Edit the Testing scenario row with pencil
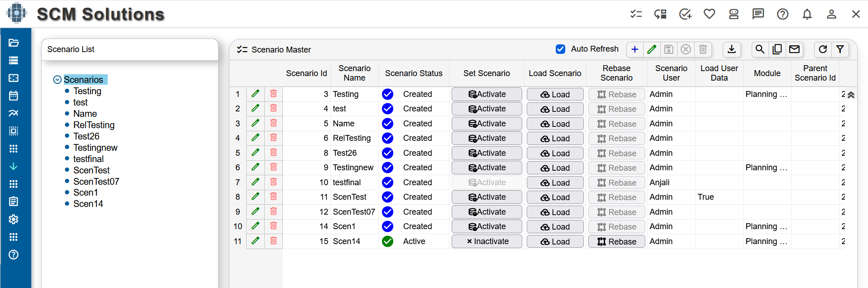This screenshot has width=868, height=288. point(255,94)
